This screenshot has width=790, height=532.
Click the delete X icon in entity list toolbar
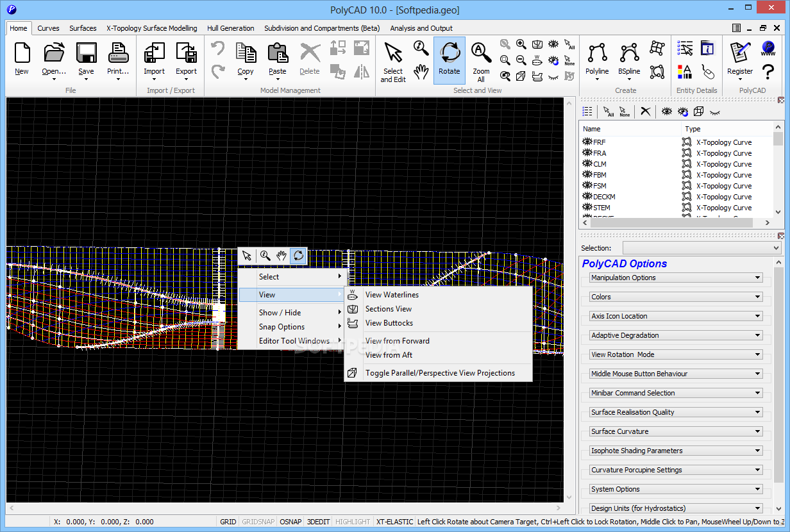click(646, 112)
